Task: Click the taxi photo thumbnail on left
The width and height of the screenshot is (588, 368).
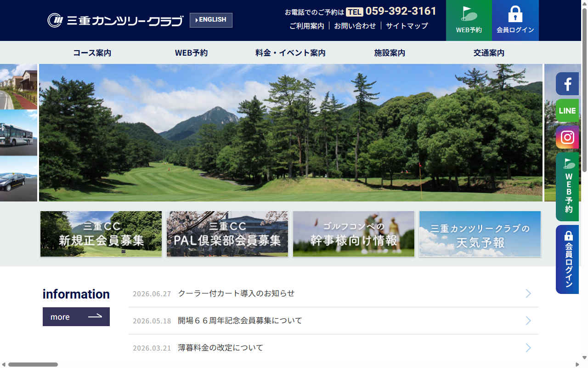Action: [18, 179]
